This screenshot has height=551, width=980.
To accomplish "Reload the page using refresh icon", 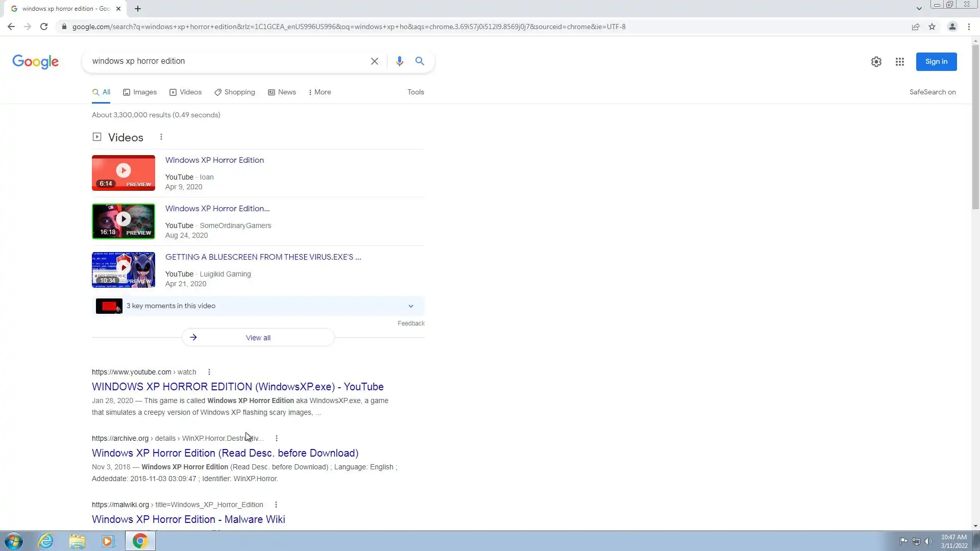I will tap(44, 27).
